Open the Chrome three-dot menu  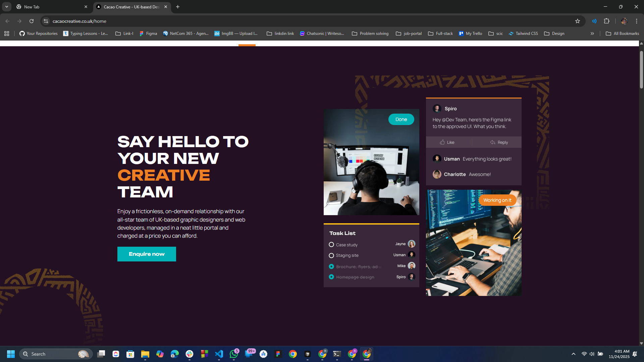pyautogui.click(x=637, y=21)
